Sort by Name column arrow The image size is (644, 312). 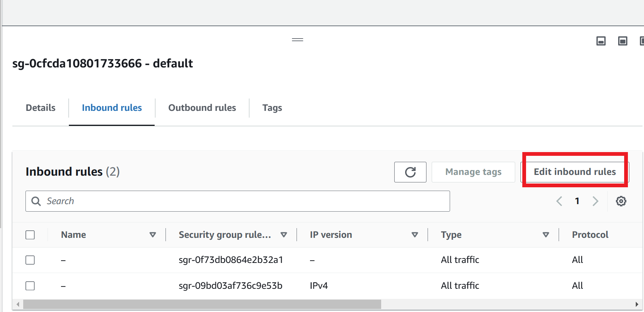tap(152, 235)
